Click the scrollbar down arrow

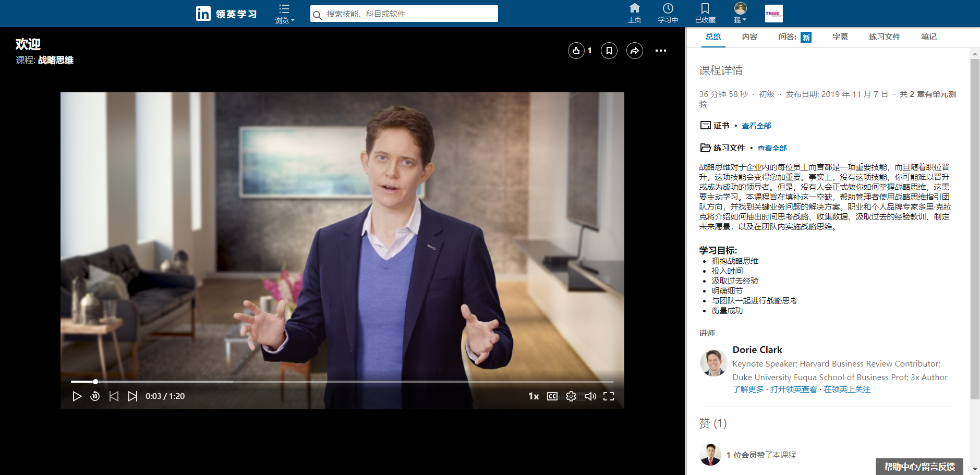[975, 469]
